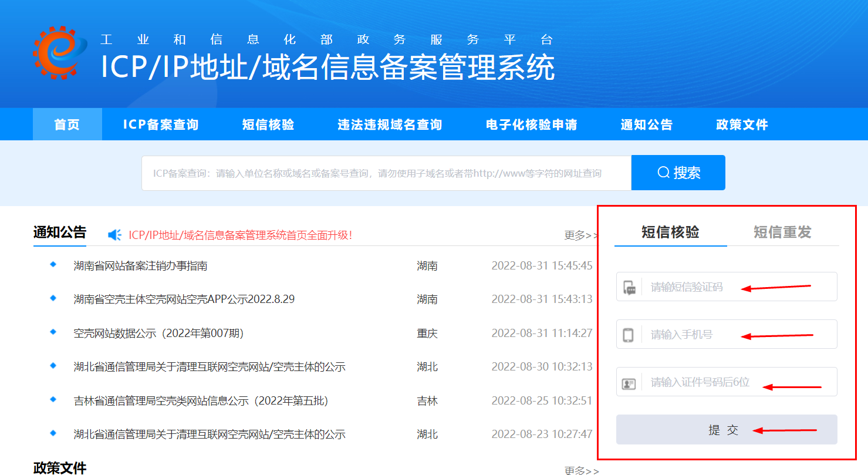Click 湖南 in the 15:45:45 row
The height and width of the screenshot is (475, 868).
coord(427,266)
